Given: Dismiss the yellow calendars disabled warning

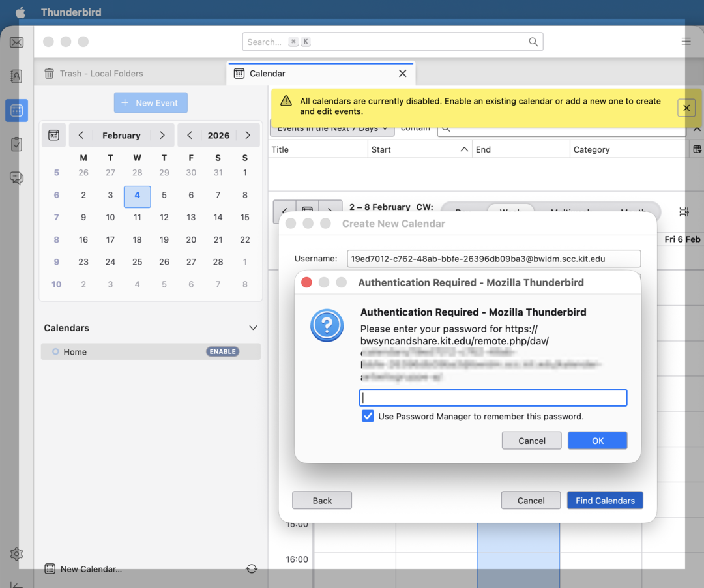Looking at the screenshot, I should (x=686, y=108).
